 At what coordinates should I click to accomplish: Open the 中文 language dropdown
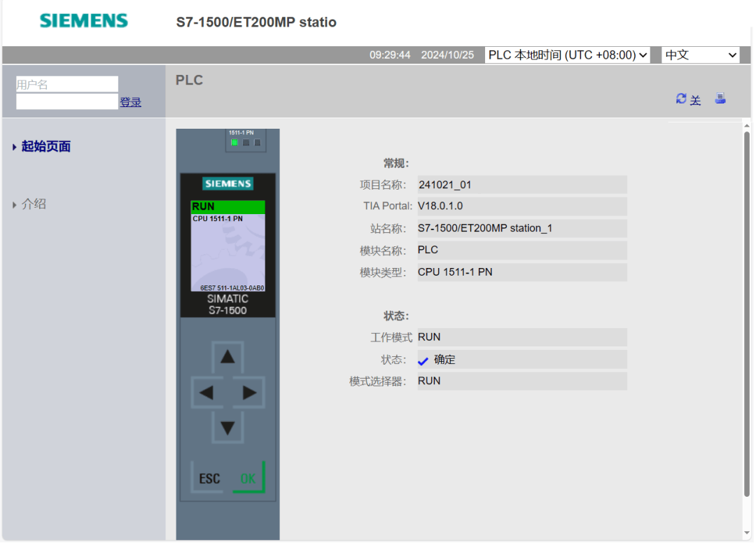[701, 55]
